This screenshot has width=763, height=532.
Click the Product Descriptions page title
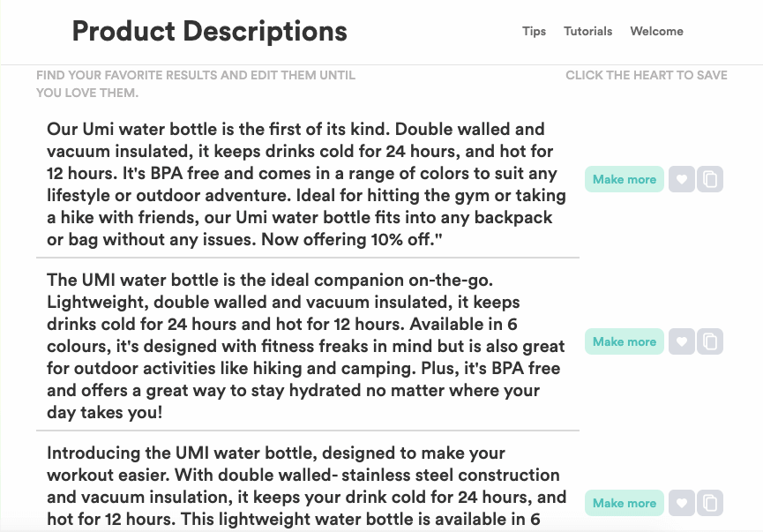coord(210,31)
